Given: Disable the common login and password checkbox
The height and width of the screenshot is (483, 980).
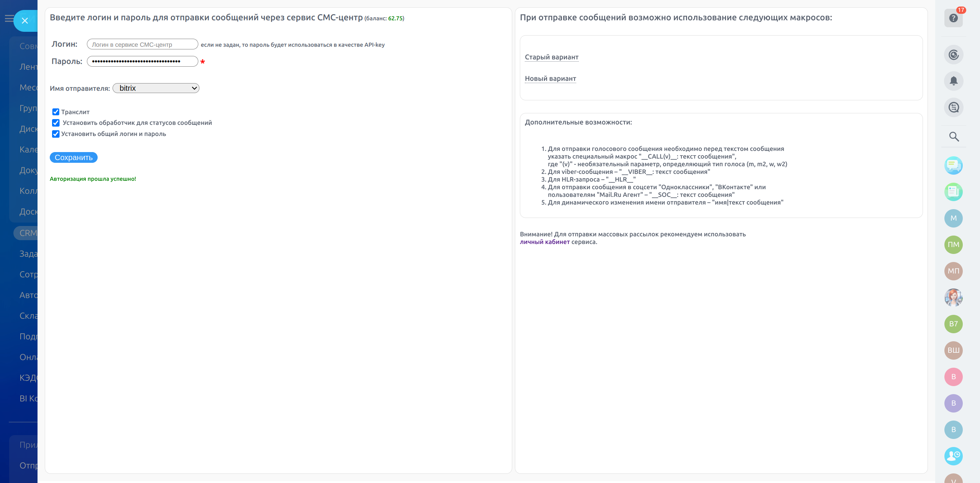Looking at the screenshot, I should point(56,134).
